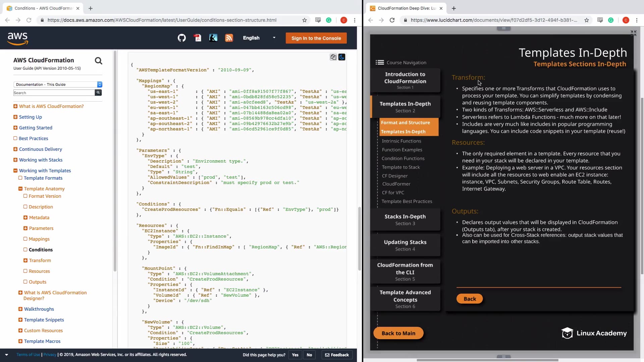This screenshot has height=362, width=644.
Task: Open the GitHub icon in AWS header
Action: point(181,38)
